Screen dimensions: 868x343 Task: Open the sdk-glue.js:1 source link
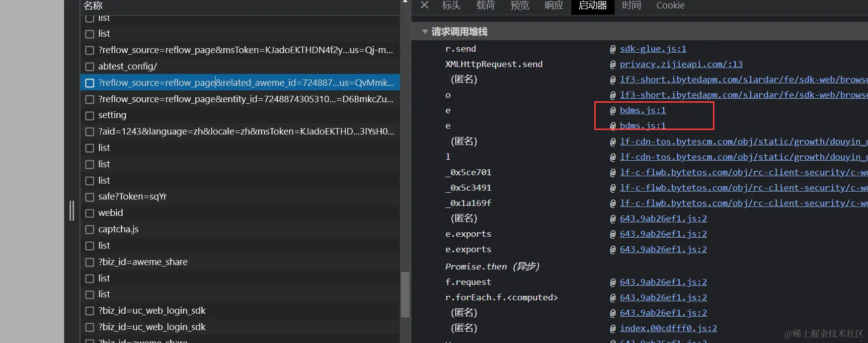tap(653, 49)
